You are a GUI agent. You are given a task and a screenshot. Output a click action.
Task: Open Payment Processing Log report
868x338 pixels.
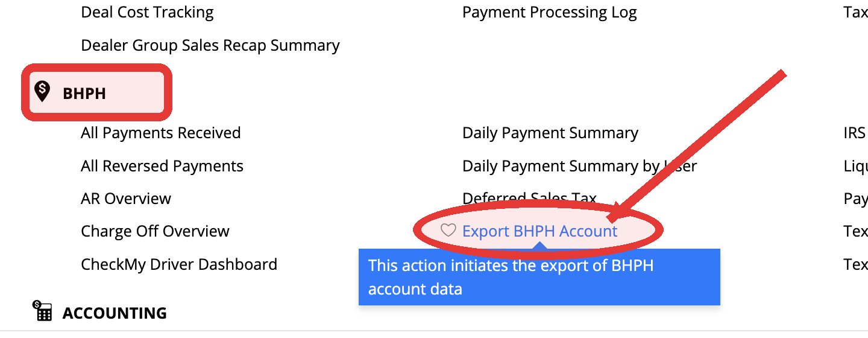(549, 13)
